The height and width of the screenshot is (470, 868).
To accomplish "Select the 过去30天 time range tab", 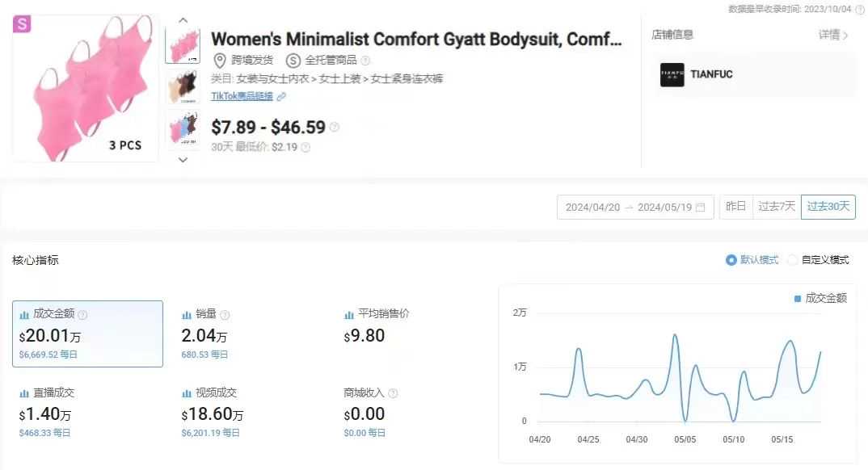I will (x=828, y=207).
